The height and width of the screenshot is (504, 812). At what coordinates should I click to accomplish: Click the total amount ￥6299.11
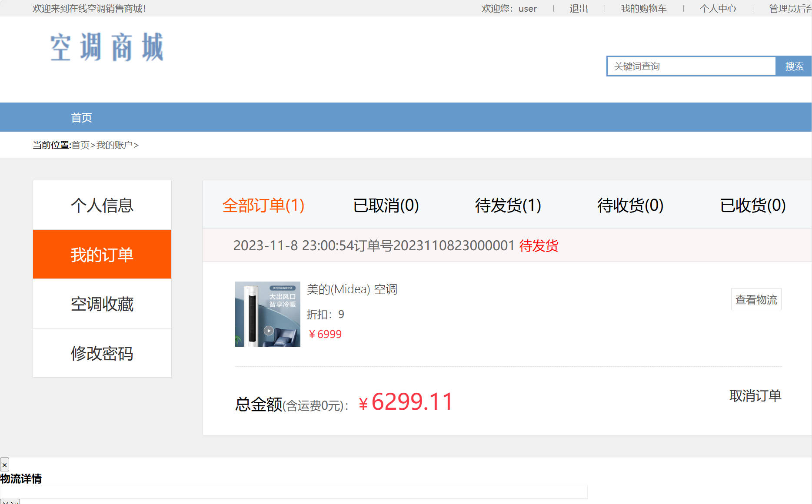point(406,401)
